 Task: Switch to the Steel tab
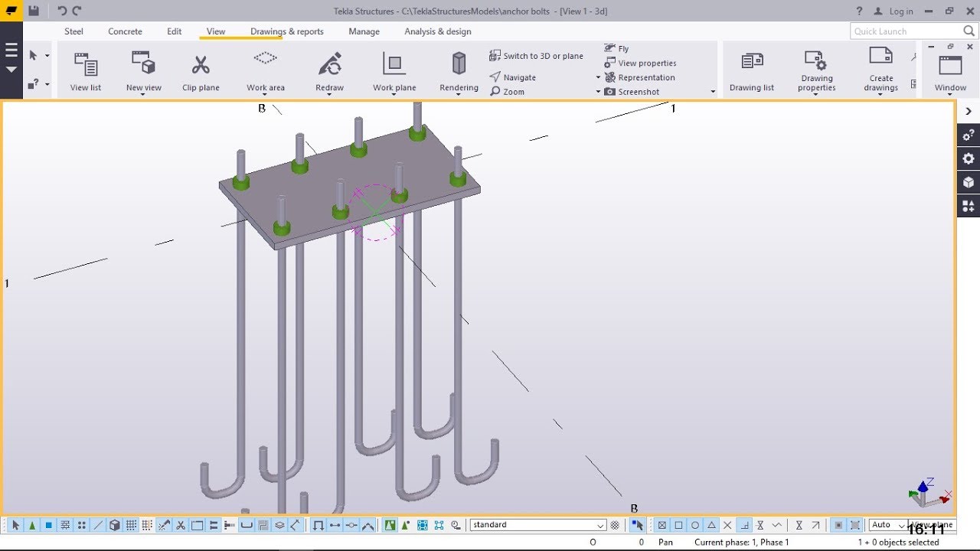pyautogui.click(x=73, y=31)
